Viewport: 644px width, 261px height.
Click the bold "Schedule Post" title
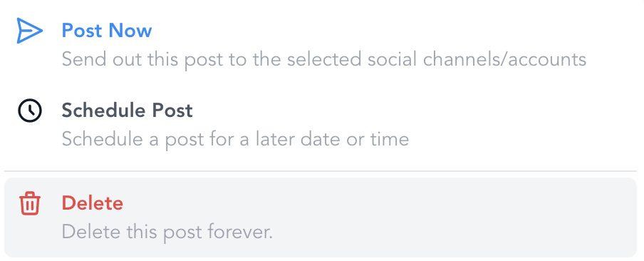127,111
